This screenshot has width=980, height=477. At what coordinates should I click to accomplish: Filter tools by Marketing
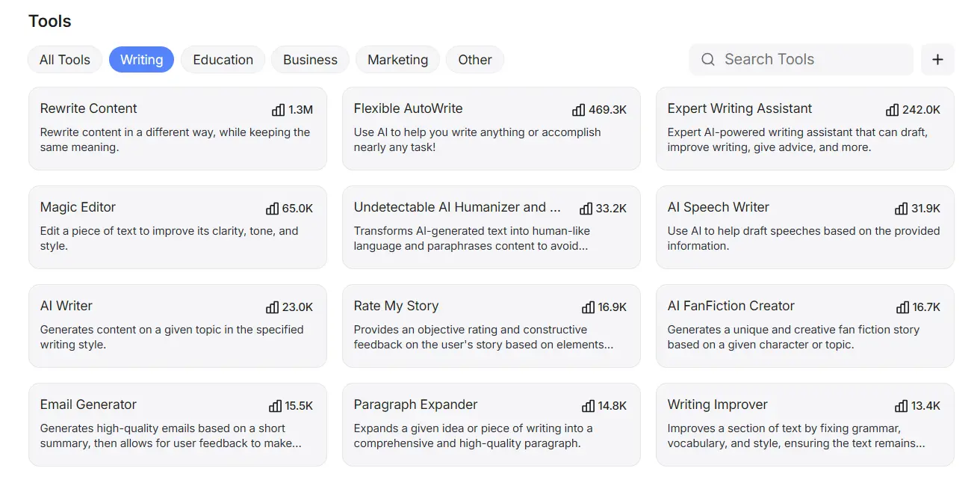point(397,60)
